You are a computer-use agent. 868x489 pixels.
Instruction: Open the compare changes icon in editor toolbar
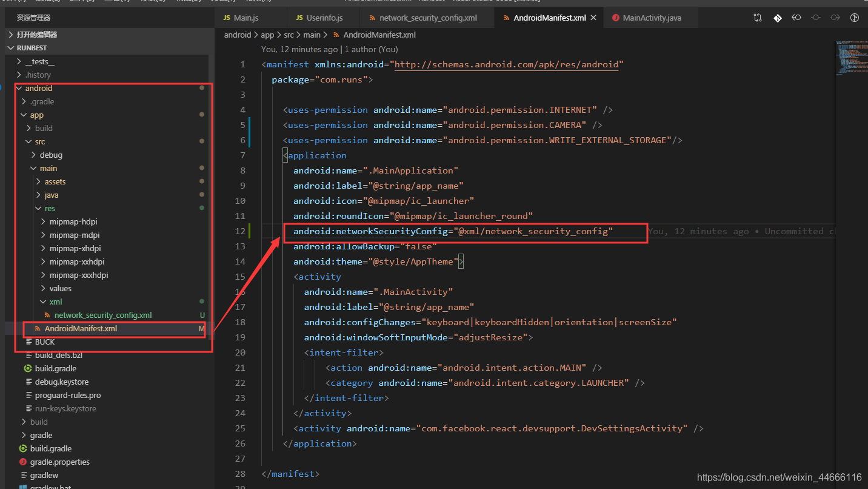point(758,18)
